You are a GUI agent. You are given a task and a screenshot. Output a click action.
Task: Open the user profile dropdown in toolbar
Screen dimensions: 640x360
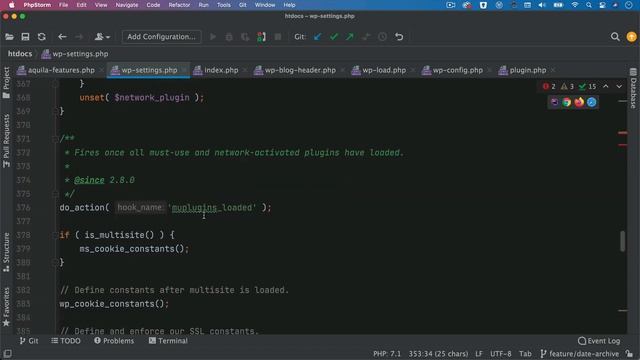pyautogui.click(x=102, y=37)
